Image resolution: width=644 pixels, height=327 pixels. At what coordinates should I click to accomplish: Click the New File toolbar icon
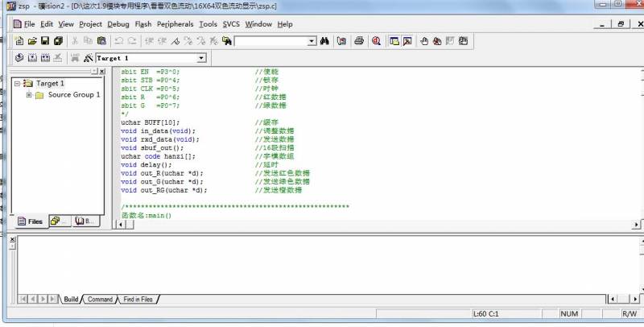pyautogui.click(x=19, y=40)
